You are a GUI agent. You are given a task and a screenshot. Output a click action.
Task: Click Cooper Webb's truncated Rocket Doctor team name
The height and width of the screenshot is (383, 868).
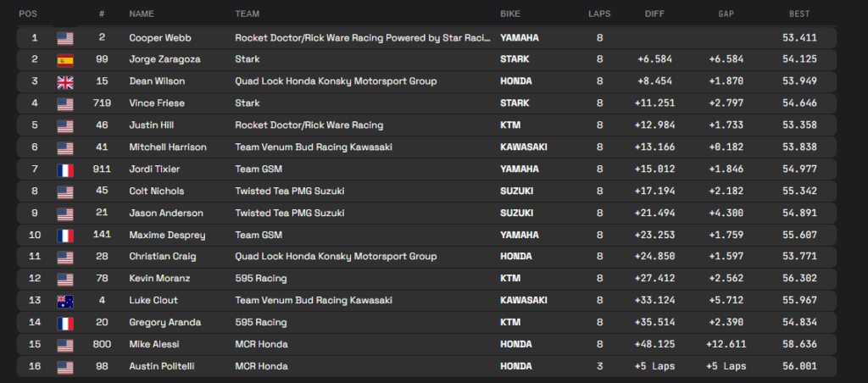(363, 37)
